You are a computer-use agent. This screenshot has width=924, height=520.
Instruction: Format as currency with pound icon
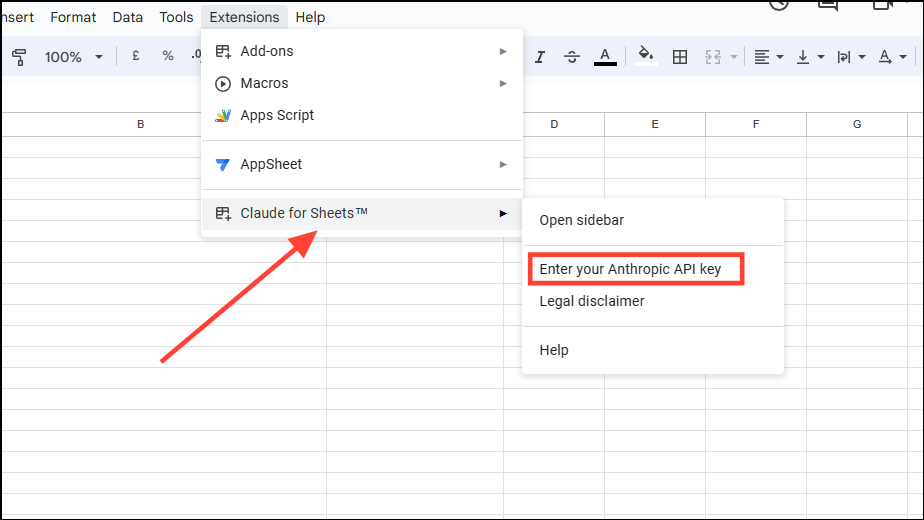tap(136, 57)
